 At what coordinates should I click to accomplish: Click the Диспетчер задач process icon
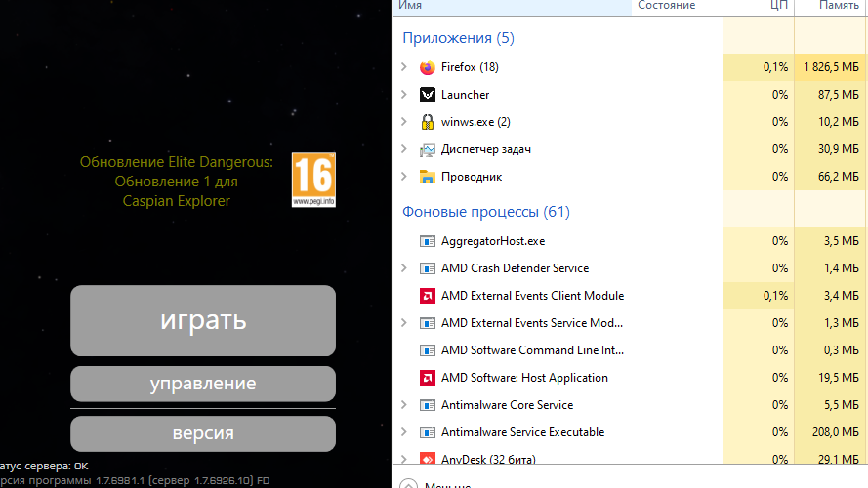tap(428, 149)
